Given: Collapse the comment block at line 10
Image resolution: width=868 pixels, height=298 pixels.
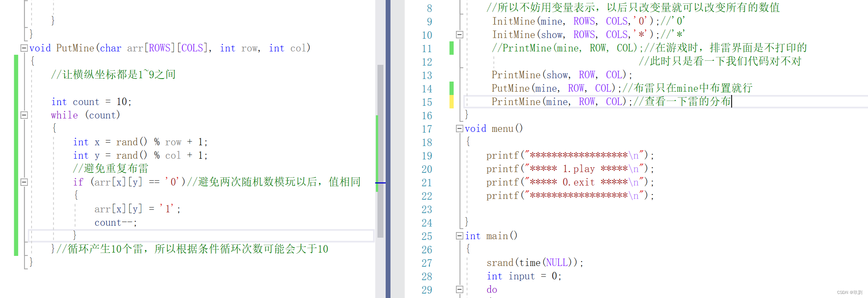Looking at the screenshot, I should point(460,35).
